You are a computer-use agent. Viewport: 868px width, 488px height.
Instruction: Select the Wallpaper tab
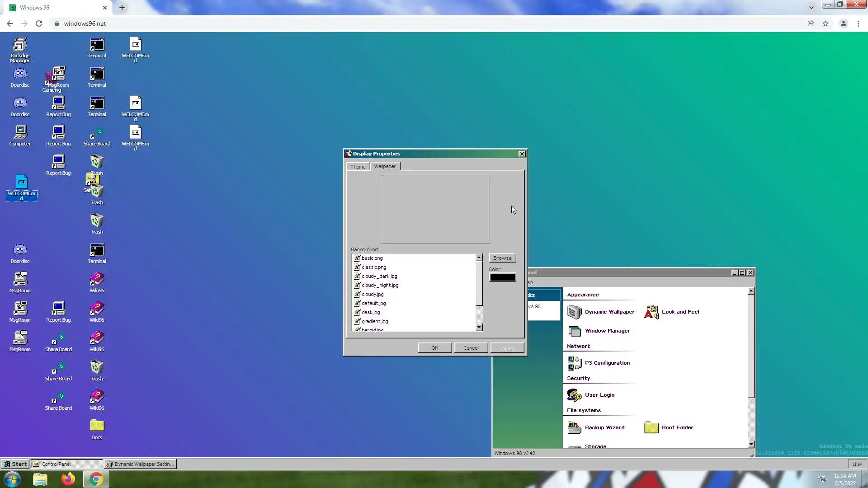385,166
